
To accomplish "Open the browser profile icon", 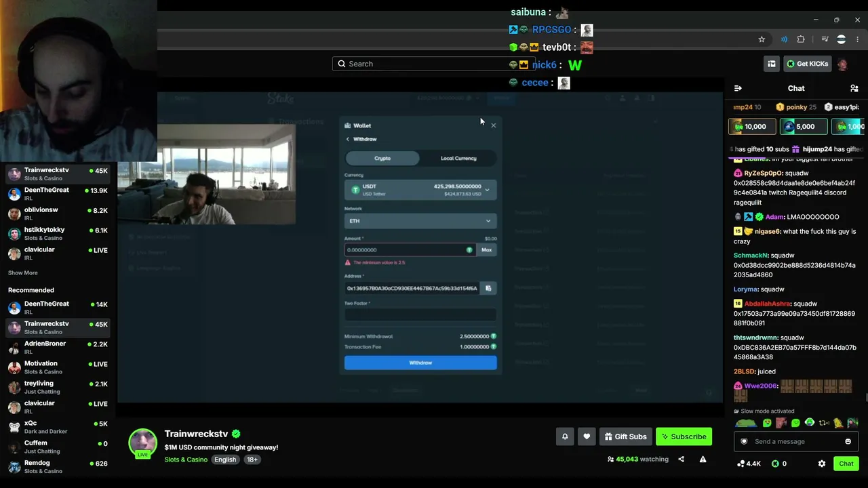I will pos(842,39).
